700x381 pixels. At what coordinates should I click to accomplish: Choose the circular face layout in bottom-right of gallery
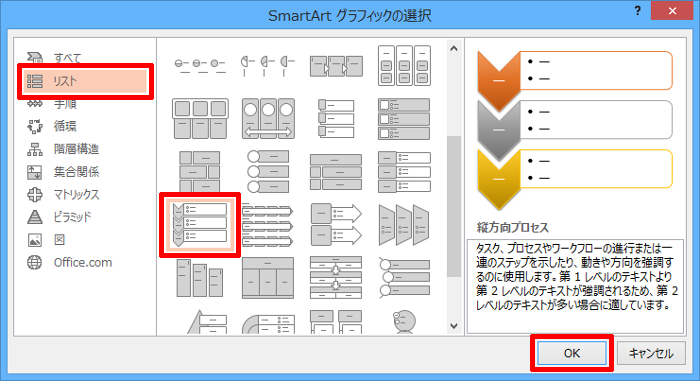pos(404,322)
